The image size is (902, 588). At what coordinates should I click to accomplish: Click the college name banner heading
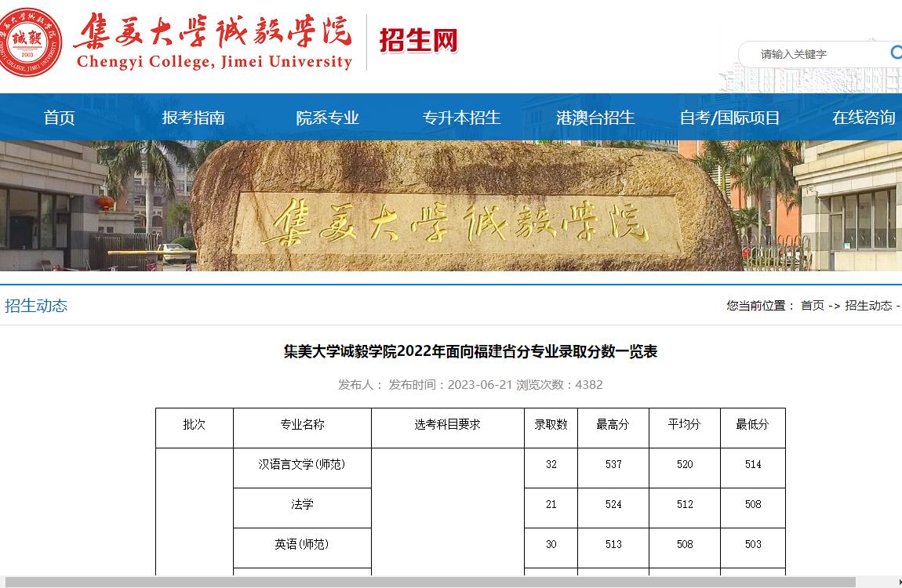point(213,42)
